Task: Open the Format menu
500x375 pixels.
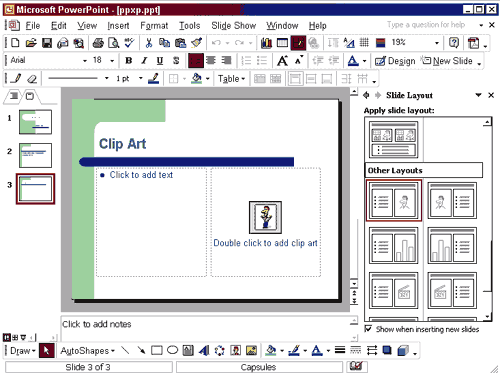Action: tap(154, 25)
